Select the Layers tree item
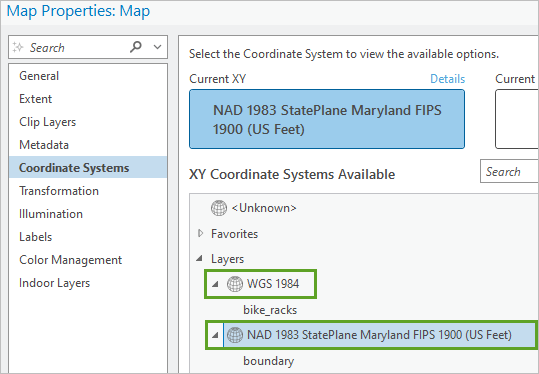Screen dimensions: 539x374 pos(228,259)
